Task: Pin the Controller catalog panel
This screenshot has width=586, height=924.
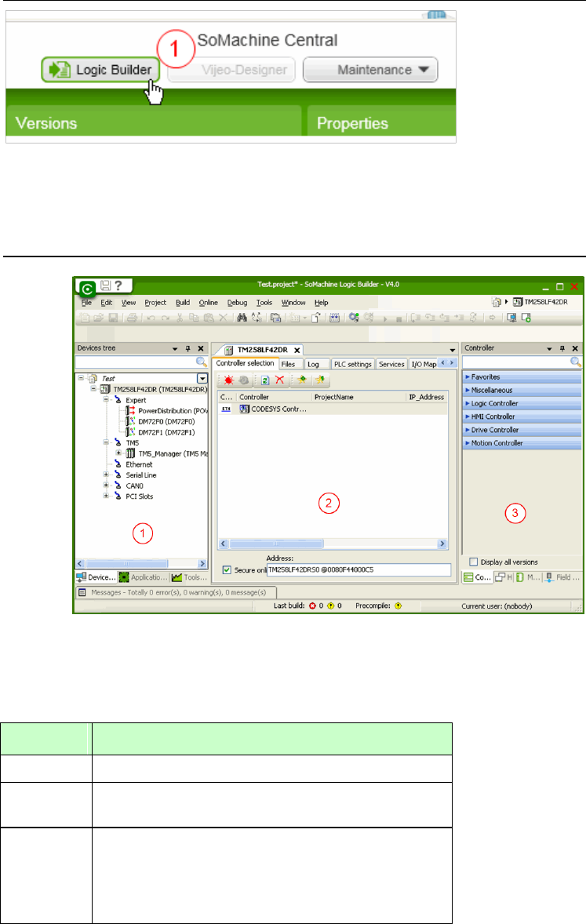Action: [x=562, y=348]
